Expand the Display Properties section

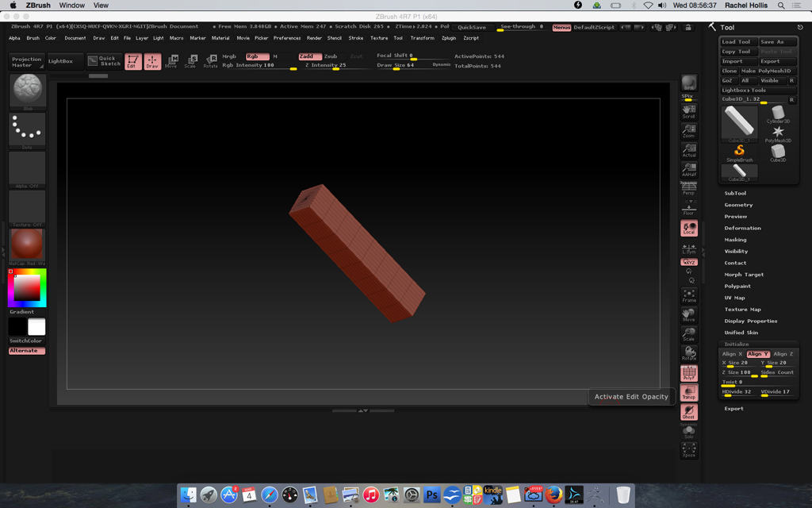(x=750, y=321)
